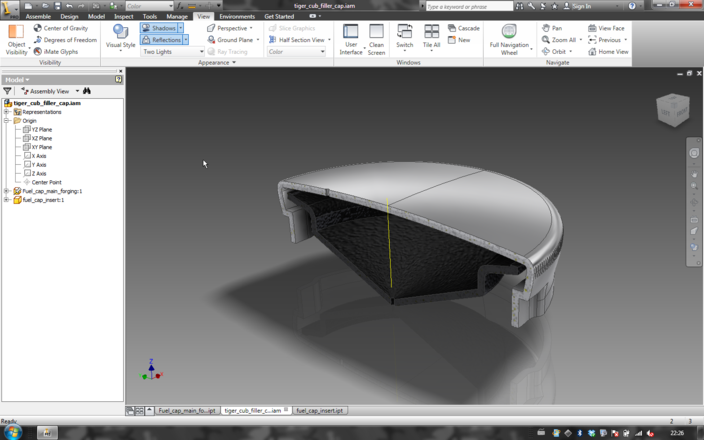Click the Switch windows icon

pos(405,32)
